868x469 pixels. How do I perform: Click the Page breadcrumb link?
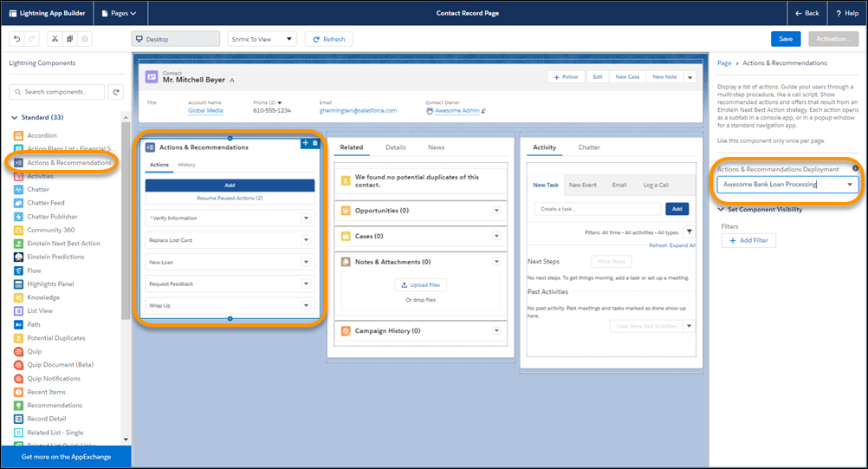pyautogui.click(x=724, y=63)
